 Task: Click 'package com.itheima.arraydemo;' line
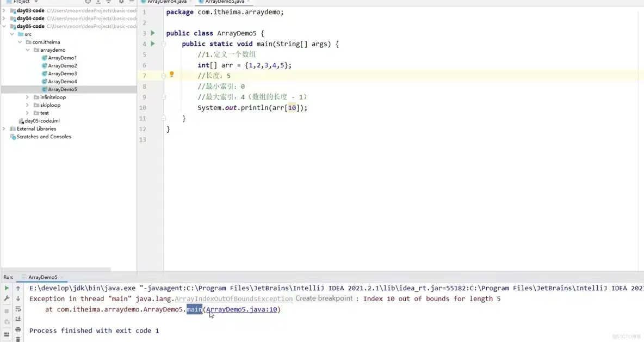[225, 12]
